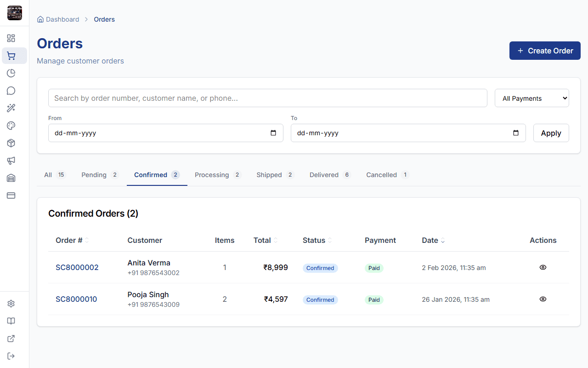588x368 pixels.
Task: Switch to the Delivered tab
Action: (330, 175)
